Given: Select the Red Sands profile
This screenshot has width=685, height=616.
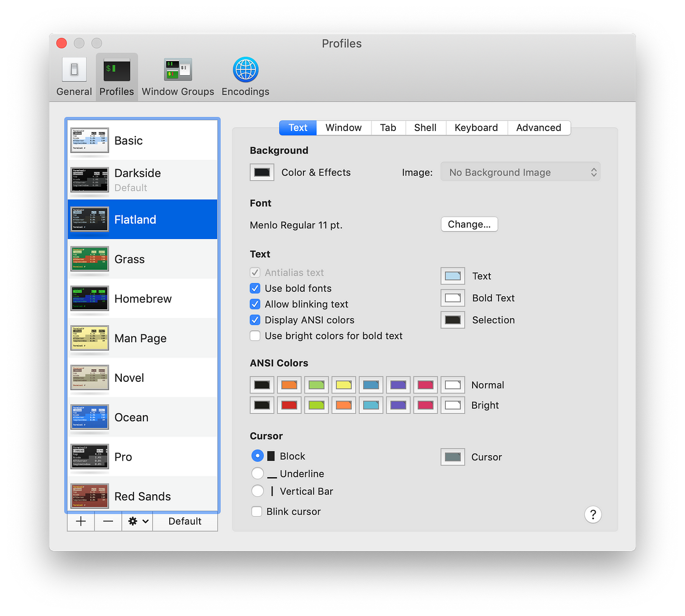Looking at the screenshot, I should click(142, 494).
